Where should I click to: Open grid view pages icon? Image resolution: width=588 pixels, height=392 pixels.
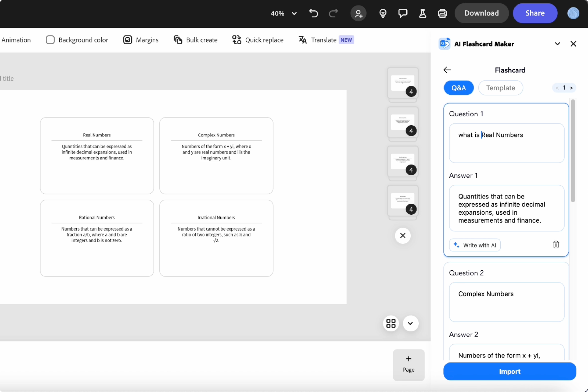pos(391,323)
